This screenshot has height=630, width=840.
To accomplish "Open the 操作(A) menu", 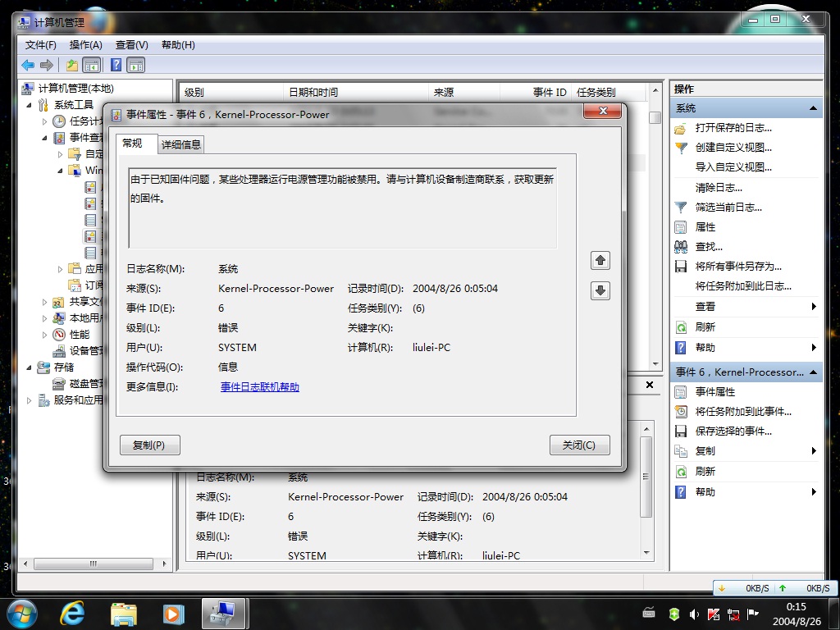I will pos(85,45).
